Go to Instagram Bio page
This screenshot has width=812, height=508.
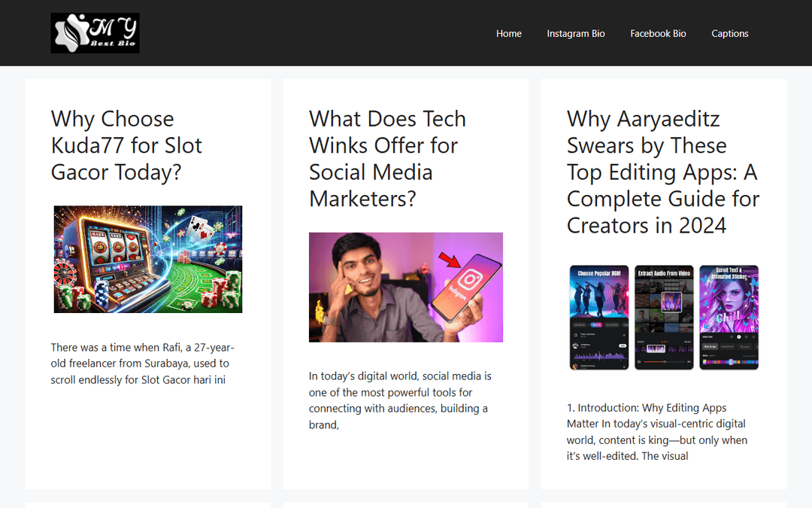click(x=576, y=34)
